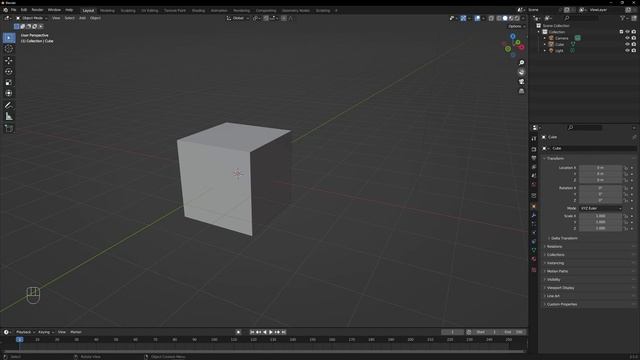Open the World properties tab icon

tap(534, 184)
